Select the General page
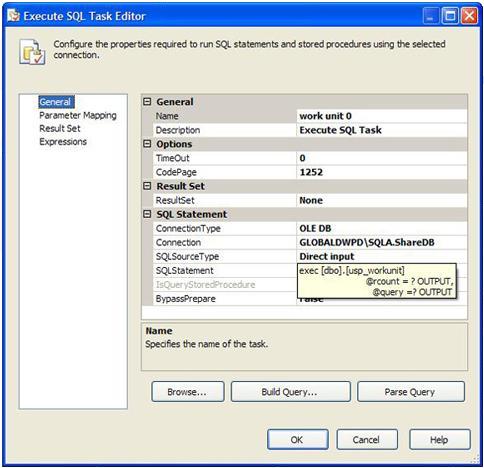This screenshot has height=468, width=484. (55, 102)
